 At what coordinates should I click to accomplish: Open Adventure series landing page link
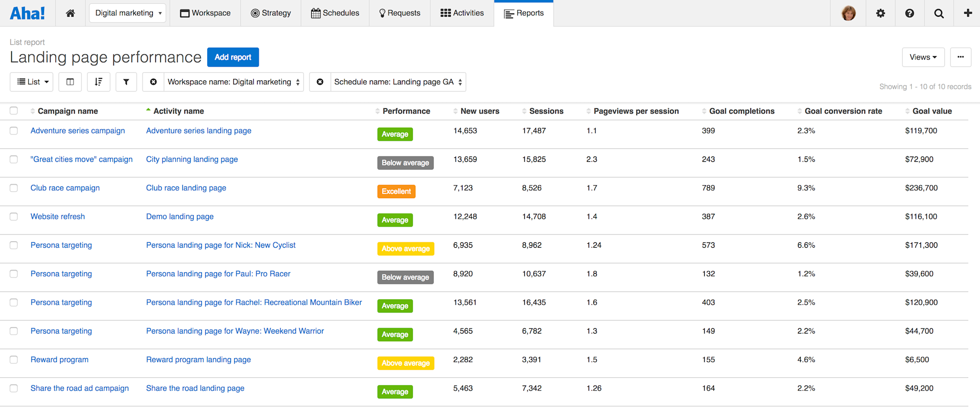click(x=198, y=130)
